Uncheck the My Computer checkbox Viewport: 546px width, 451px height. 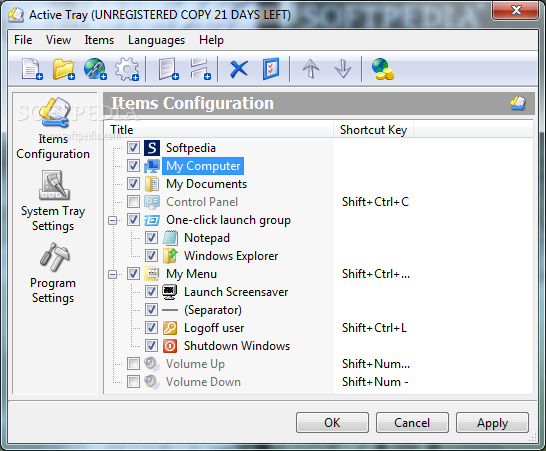pos(133,166)
